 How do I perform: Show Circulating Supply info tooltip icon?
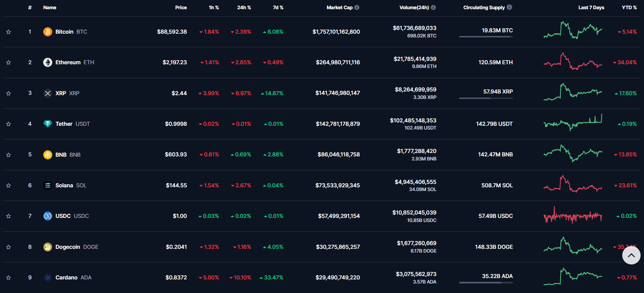(x=509, y=7)
